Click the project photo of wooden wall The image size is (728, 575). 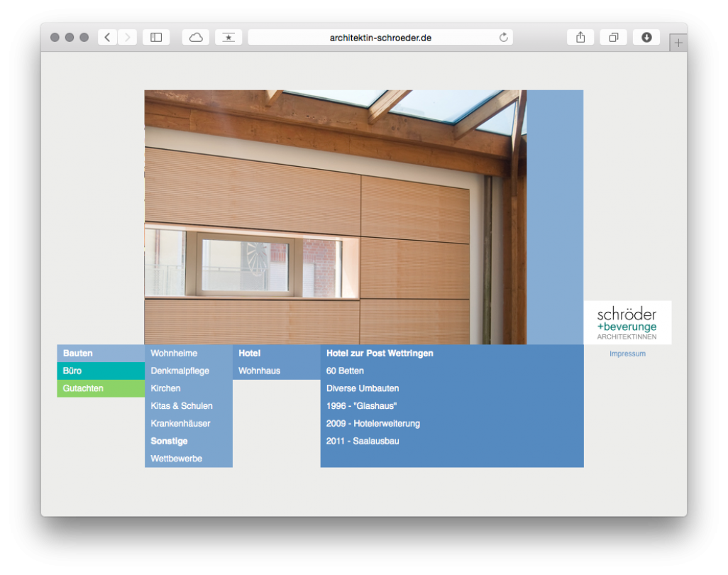pos(335,217)
